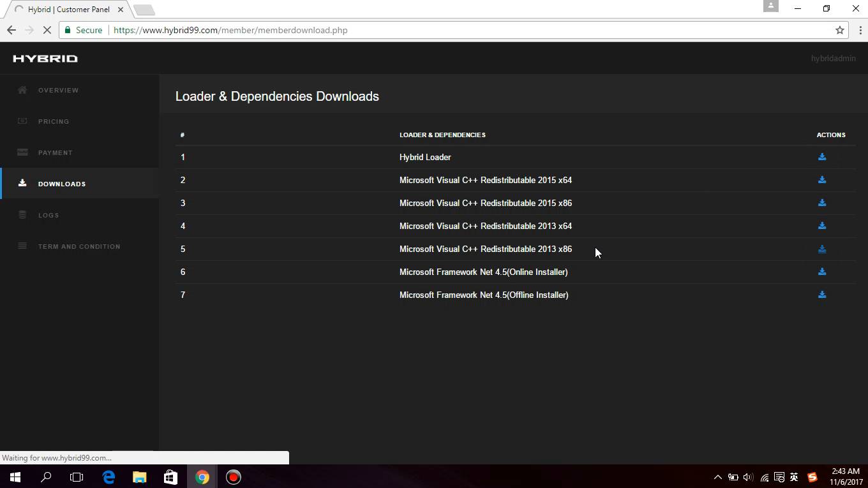The height and width of the screenshot is (488, 868).
Task: Click the Actions column header
Action: 831,135
